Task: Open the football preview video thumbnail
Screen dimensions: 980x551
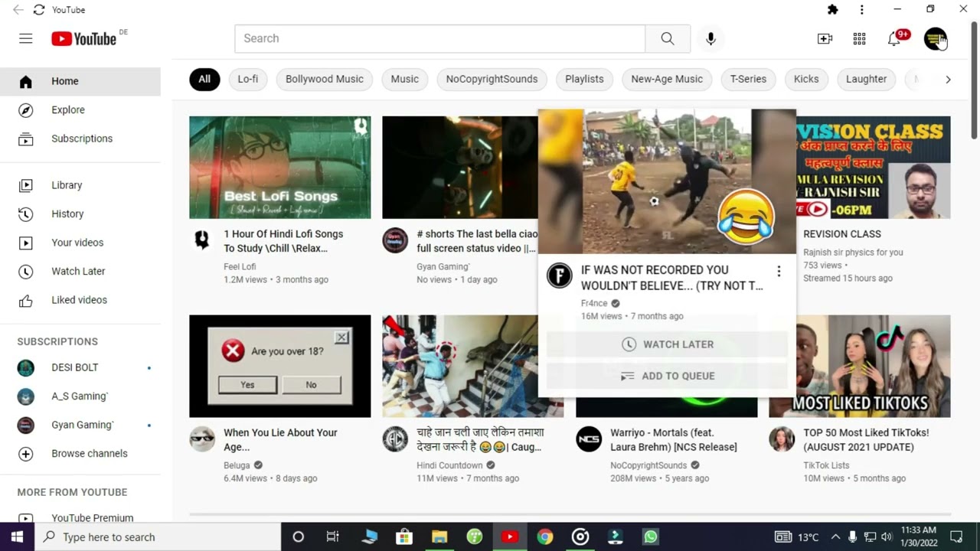Action: click(667, 181)
